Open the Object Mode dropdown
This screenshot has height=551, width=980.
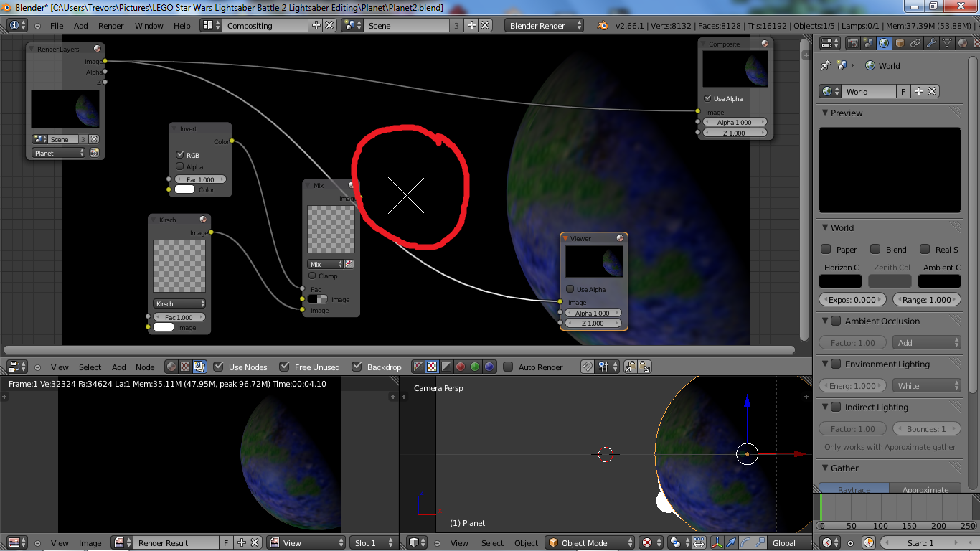coord(590,543)
